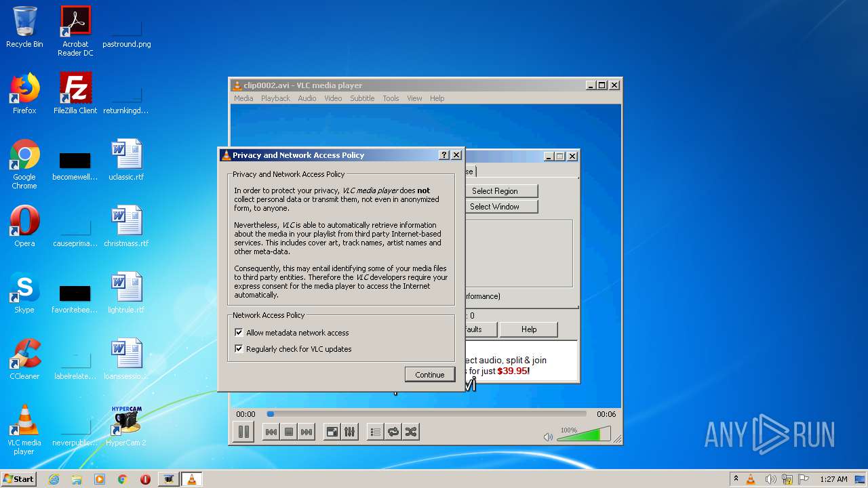Open the Video menu in VLC

pyautogui.click(x=333, y=98)
